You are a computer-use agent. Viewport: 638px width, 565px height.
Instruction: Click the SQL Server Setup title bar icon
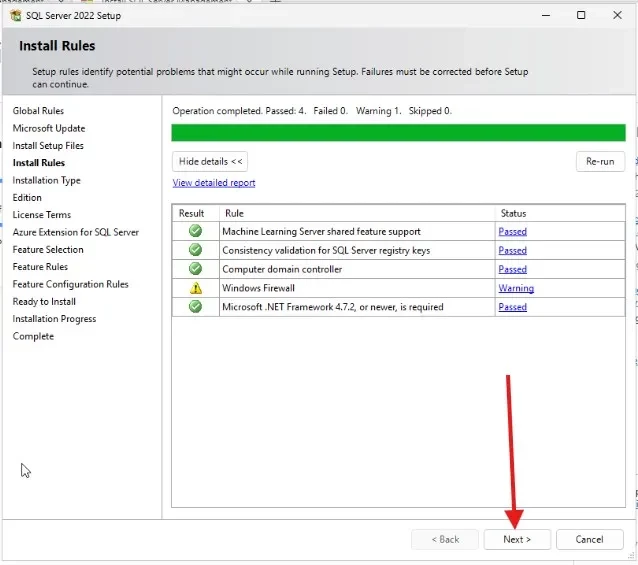click(x=15, y=15)
